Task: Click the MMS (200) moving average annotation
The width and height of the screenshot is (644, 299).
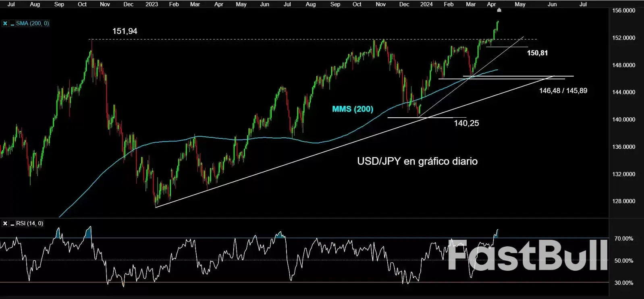Action: [352, 109]
